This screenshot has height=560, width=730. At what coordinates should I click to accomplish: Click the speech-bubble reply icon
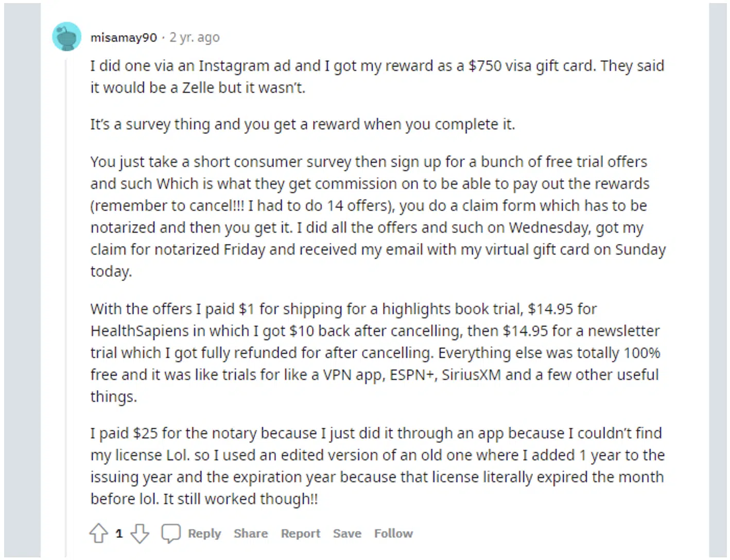click(171, 532)
